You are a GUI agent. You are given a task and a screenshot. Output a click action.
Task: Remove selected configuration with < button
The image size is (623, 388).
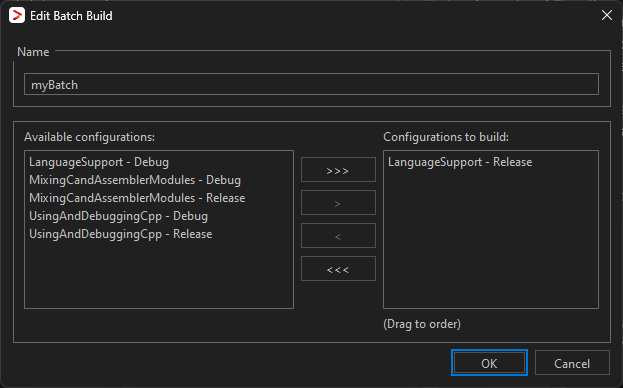pos(338,236)
